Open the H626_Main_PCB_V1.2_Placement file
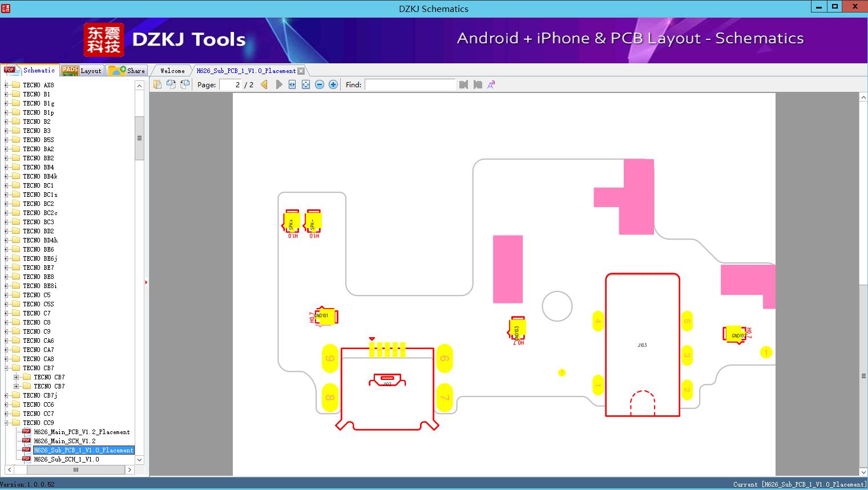Viewport: 868px width, 490px height. click(82, 432)
